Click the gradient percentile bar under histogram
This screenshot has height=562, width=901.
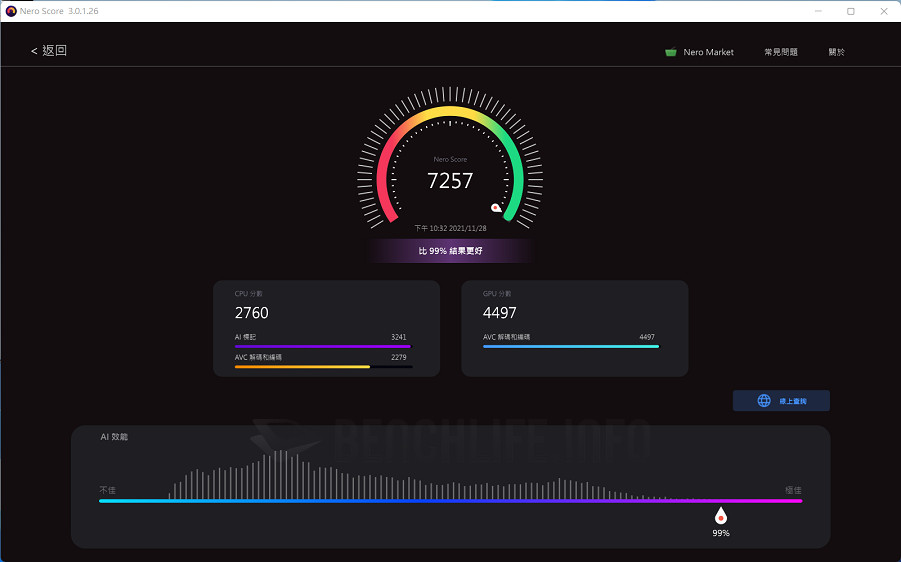click(450, 501)
